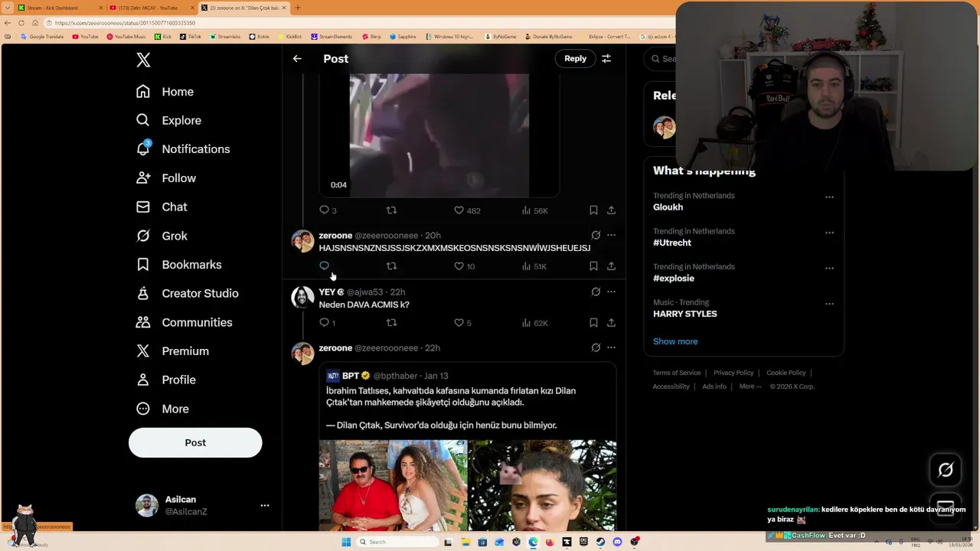The height and width of the screenshot is (551, 980).
Task: Bookmark the video post
Action: pos(593,210)
